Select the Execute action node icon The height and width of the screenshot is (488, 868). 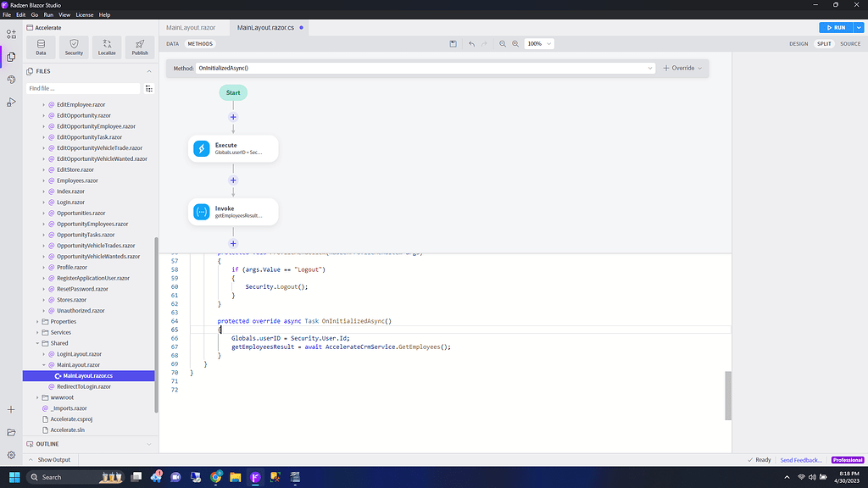coord(201,147)
